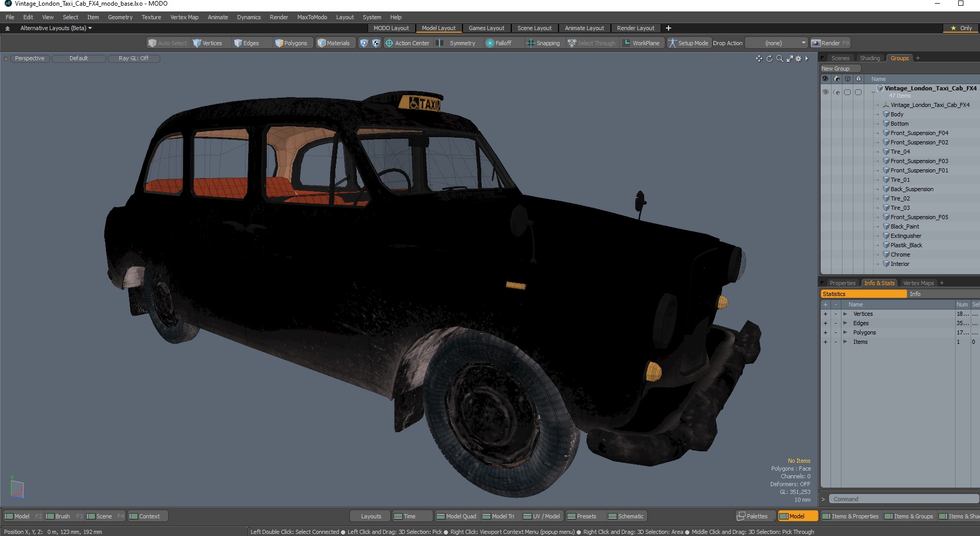Enable Polygons selection mode
This screenshot has width=980, height=536.
(x=291, y=43)
